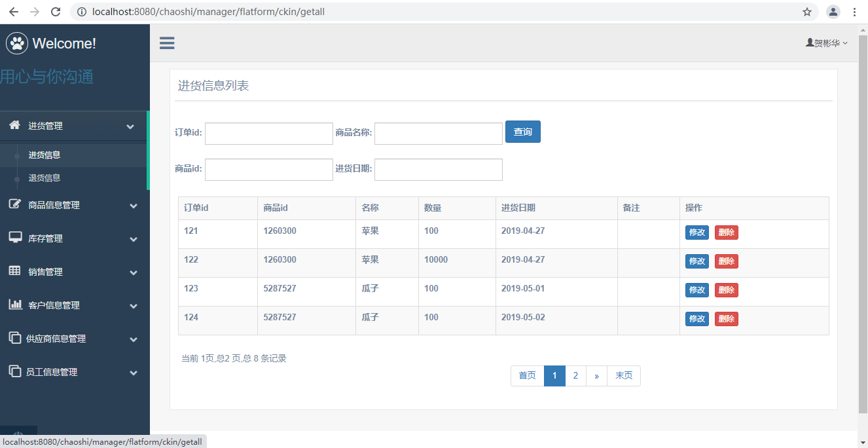The width and height of the screenshot is (868, 448).
Task: Focus the 商品id input field
Action: click(269, 170)
